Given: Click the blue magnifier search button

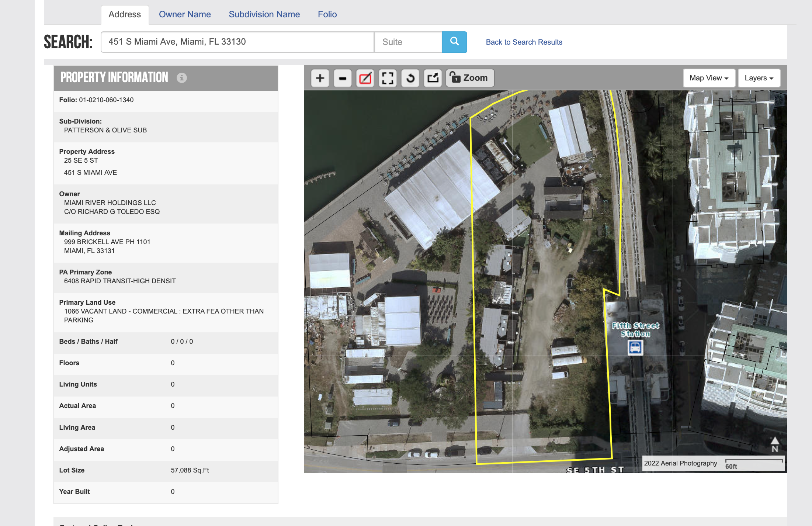Looking at the screenshot, I should [x=454, y=42].
